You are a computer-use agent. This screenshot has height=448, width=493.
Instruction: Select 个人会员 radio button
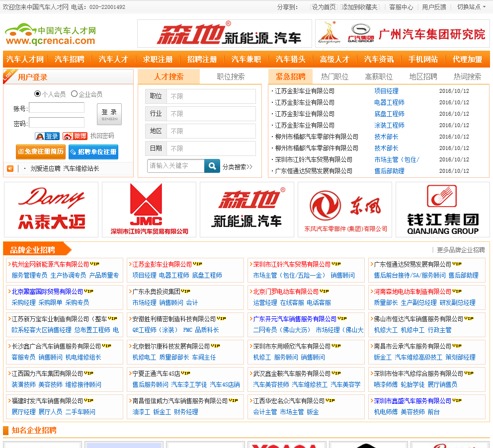(x=37, y=93)
